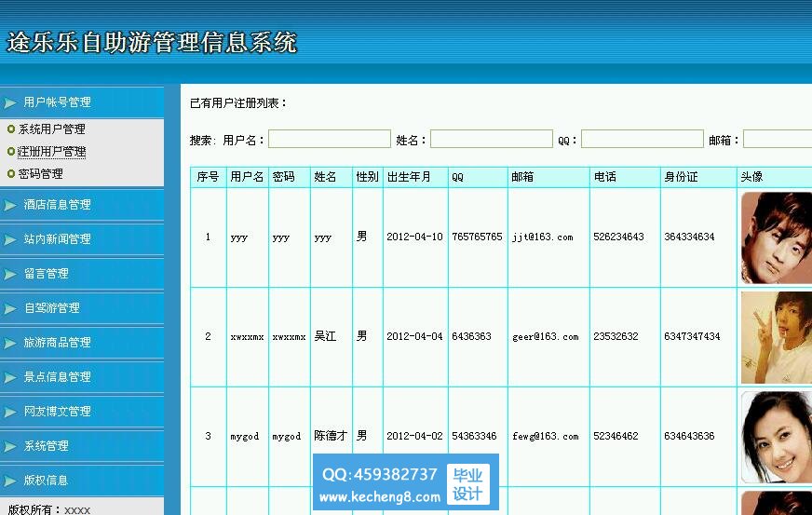
Task: Focus the 姓名 search field
Action: click(x=492, y=139)
